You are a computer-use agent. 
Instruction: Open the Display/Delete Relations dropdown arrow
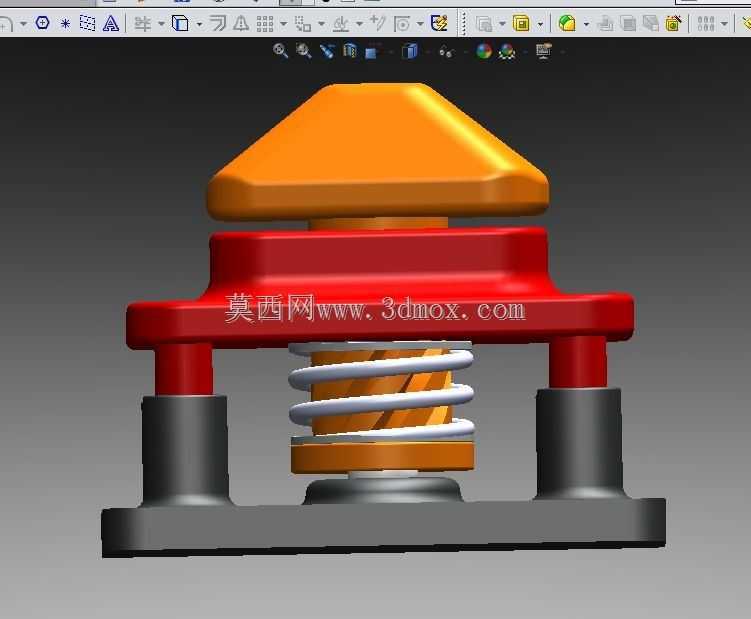(x=359, y=23)
